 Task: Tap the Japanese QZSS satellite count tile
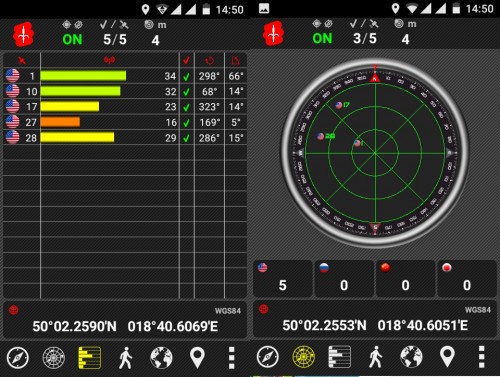[467, 279]
